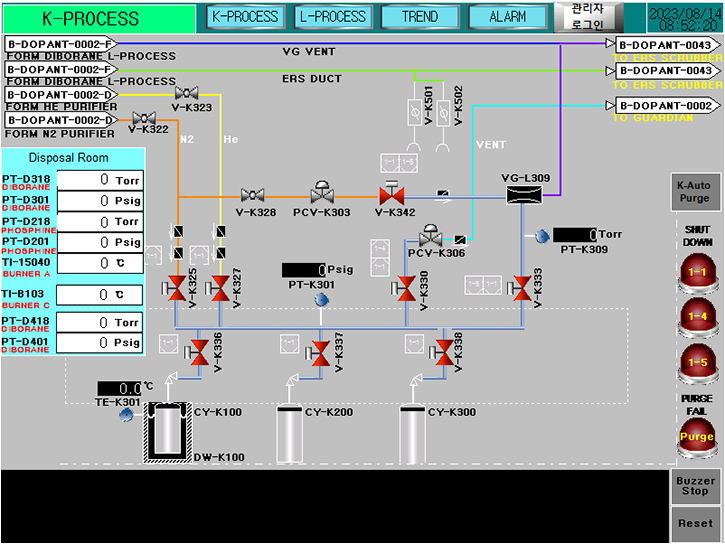Click the TE-K301 temperature sensor icon
Screen dimensions: 725x544
click(126, 415)
